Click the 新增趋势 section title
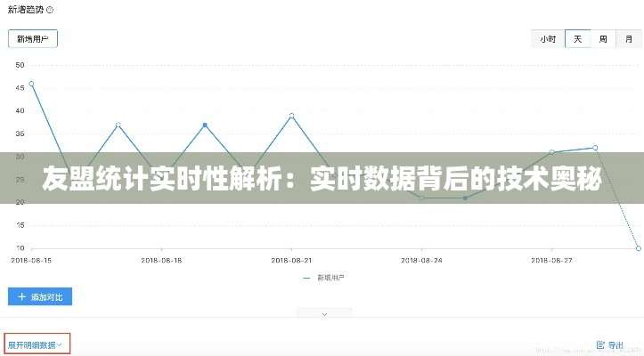 (26, 10)
